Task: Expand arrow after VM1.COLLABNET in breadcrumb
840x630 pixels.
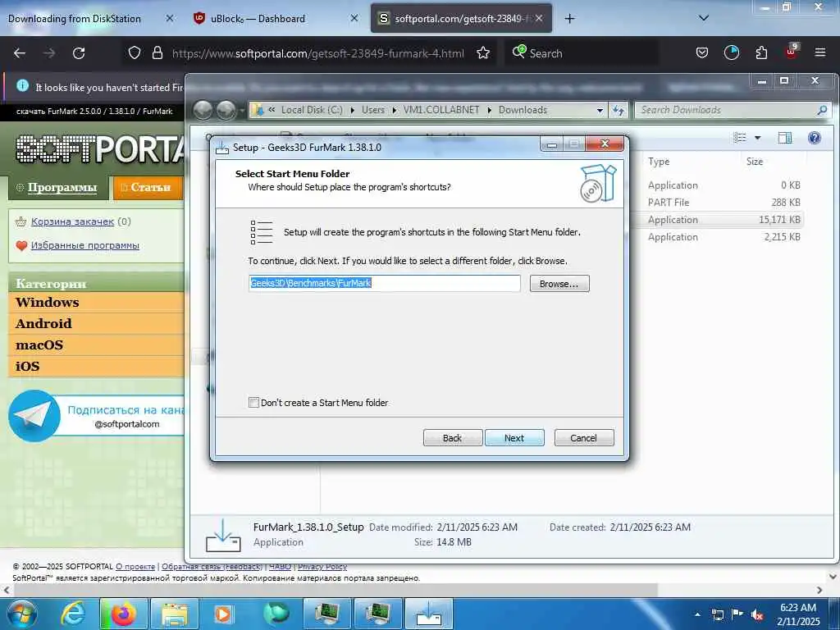Action: (489, 110)
